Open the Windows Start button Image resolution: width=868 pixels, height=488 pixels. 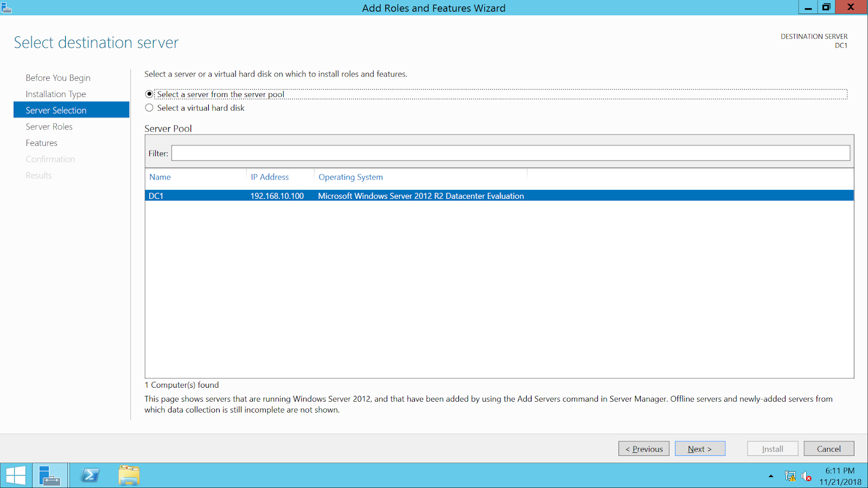coord(16,476)
